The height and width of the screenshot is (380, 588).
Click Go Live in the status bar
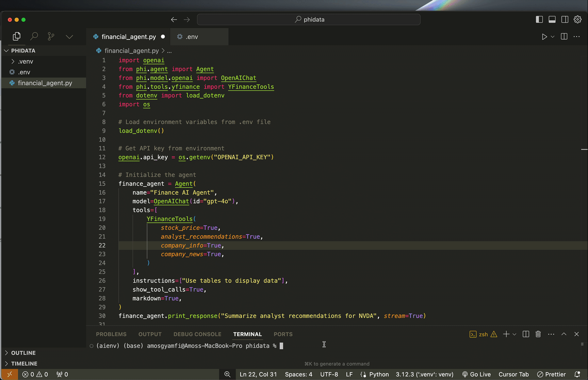[x=476, y=374]
